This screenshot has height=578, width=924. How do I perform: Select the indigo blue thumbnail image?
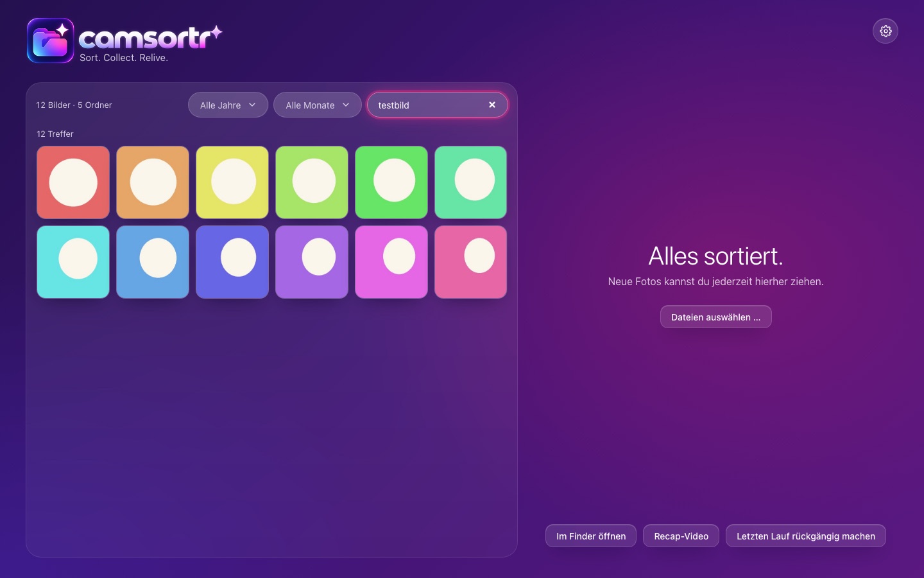pyautogui.click(x=232, y=262)
